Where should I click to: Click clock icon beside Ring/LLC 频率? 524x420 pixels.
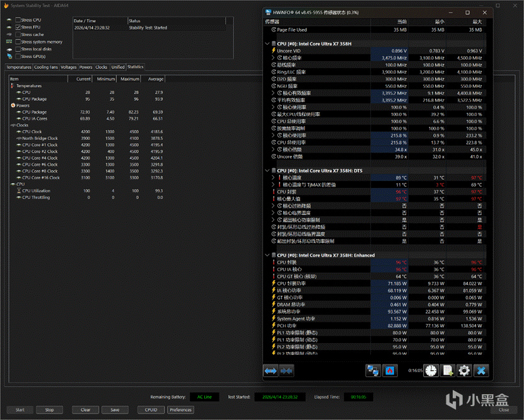point(274,72)
